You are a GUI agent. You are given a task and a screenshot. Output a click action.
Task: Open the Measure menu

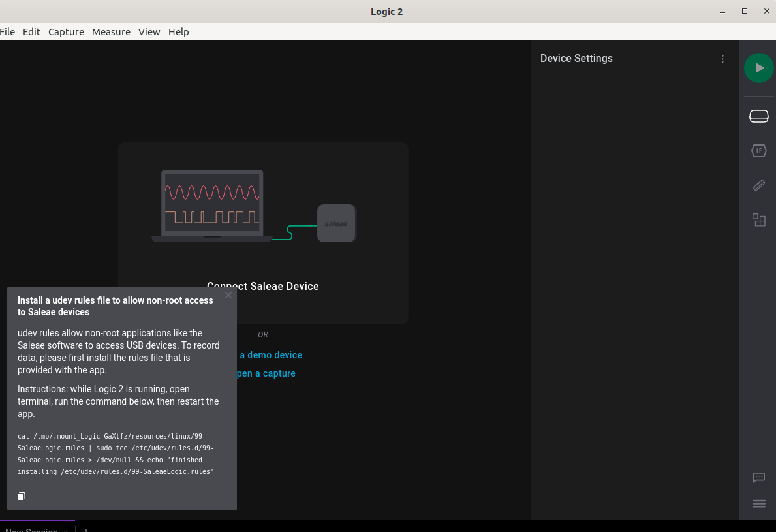pos(112,32)
